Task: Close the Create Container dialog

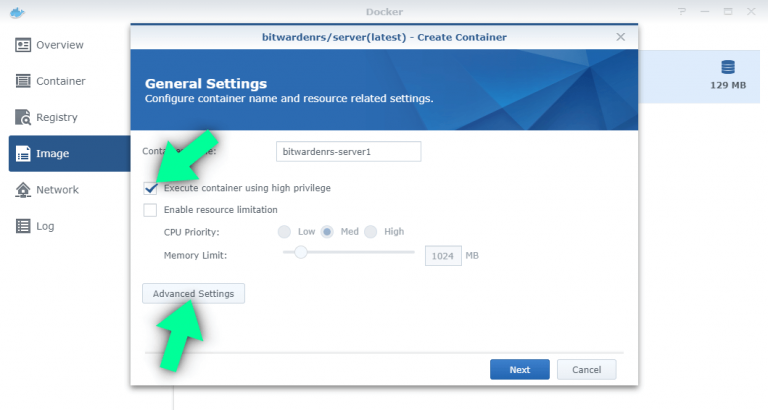Action: 621,37
